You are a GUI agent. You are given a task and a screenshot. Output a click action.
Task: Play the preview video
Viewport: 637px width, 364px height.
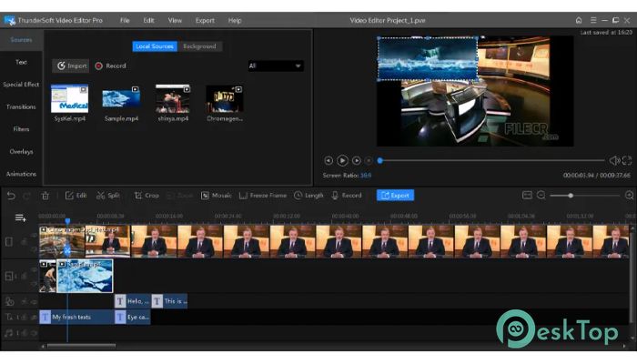(342, 160)
